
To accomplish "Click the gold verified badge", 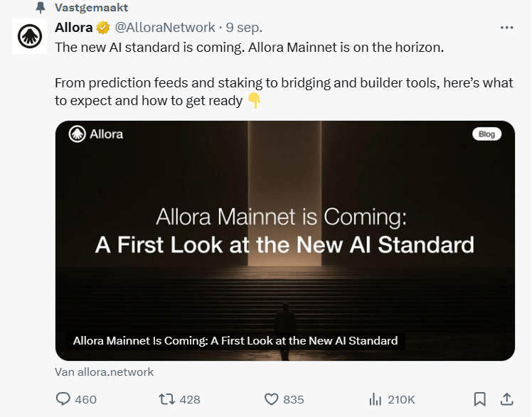I will point(103,28).
